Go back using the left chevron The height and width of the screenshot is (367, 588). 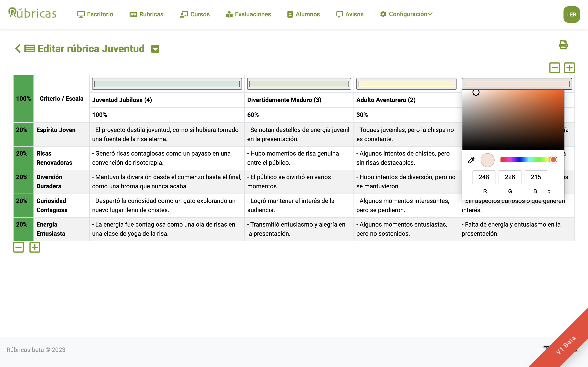(x=18, y=48)
